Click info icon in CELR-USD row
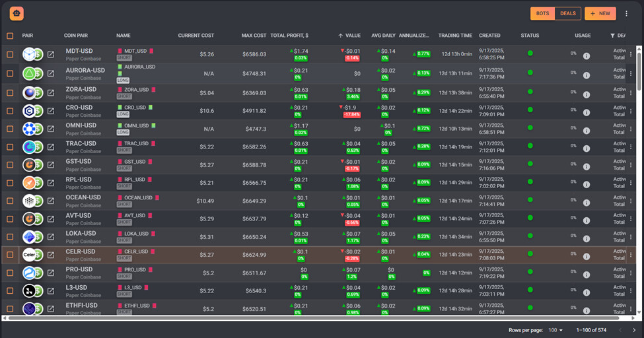Image resolution: width=644 pixels, height=338 pixels. click(586, 255)
